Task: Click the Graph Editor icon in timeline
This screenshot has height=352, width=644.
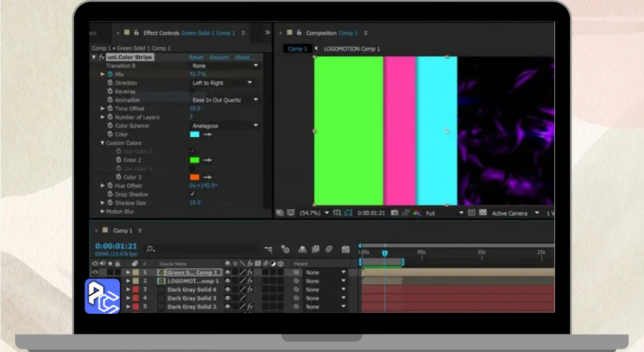Action: [346, 249]
